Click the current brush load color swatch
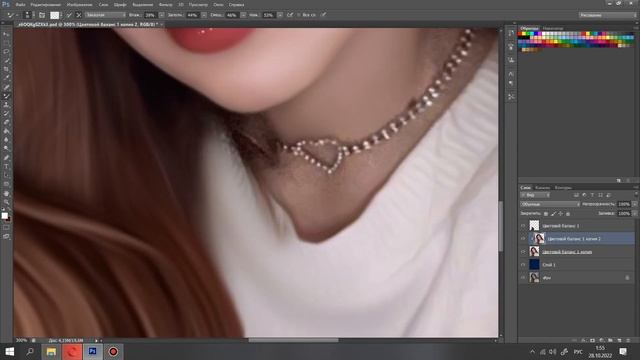Screen dimensions: 640x360 click(54, 15)
